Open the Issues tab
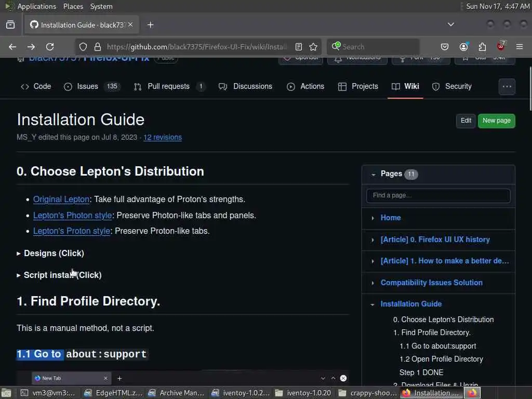532x399 pixels. 92,87
